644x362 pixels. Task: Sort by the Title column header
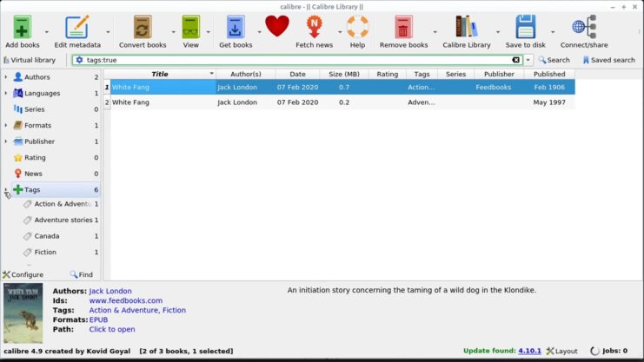pos(160,74)
